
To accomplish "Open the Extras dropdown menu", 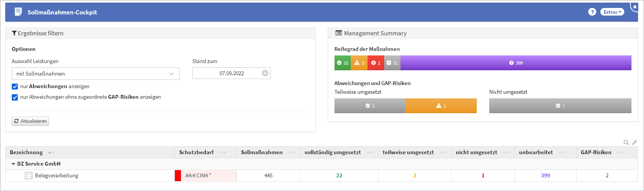I will pos(612,12).
